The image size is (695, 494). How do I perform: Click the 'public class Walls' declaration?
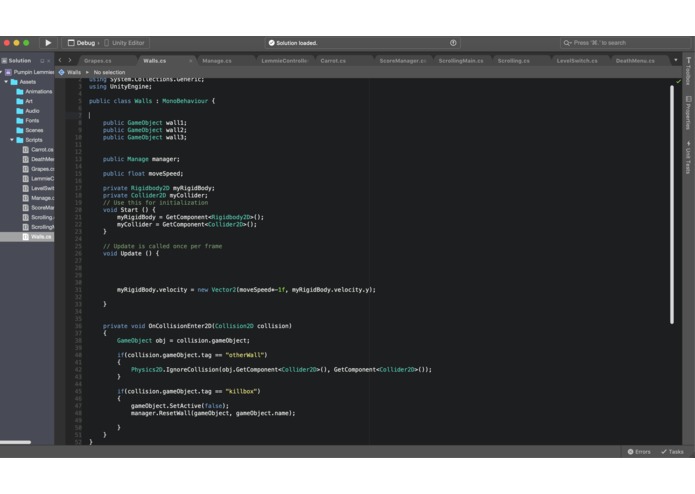(152, 101)
